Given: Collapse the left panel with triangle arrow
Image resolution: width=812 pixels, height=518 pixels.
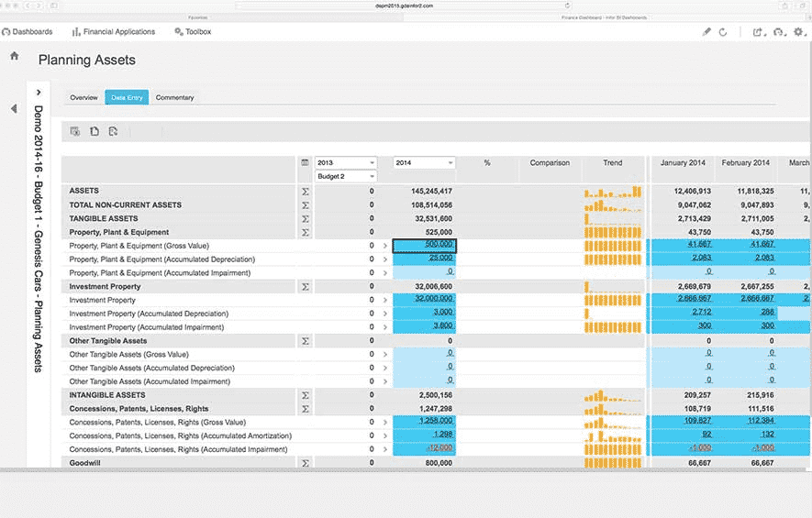Looking at the screenshot, I should 14,109.
